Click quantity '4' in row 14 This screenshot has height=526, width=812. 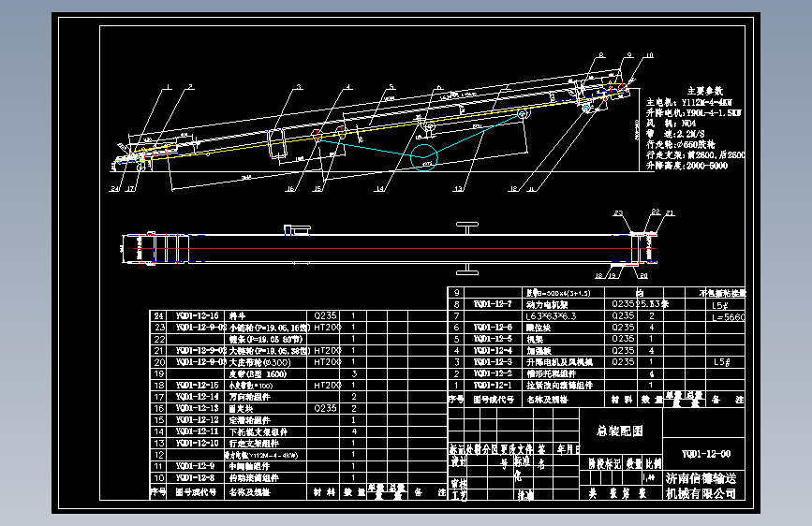click(x=354, y=431)
